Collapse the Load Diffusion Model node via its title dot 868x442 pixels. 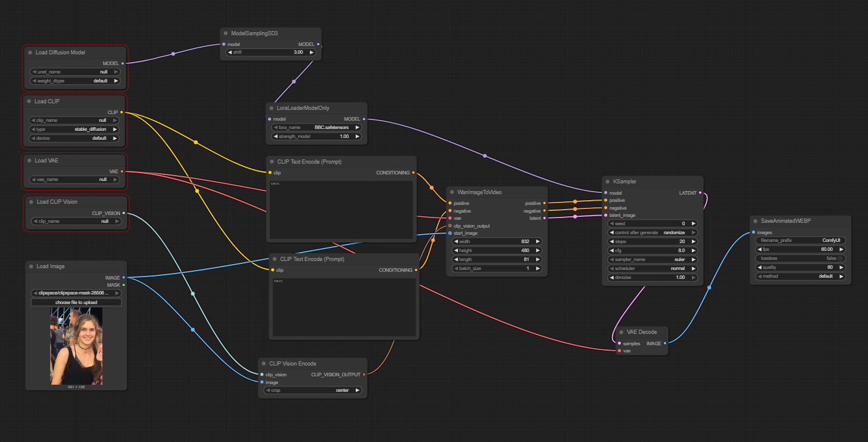[x=30, y=53]
